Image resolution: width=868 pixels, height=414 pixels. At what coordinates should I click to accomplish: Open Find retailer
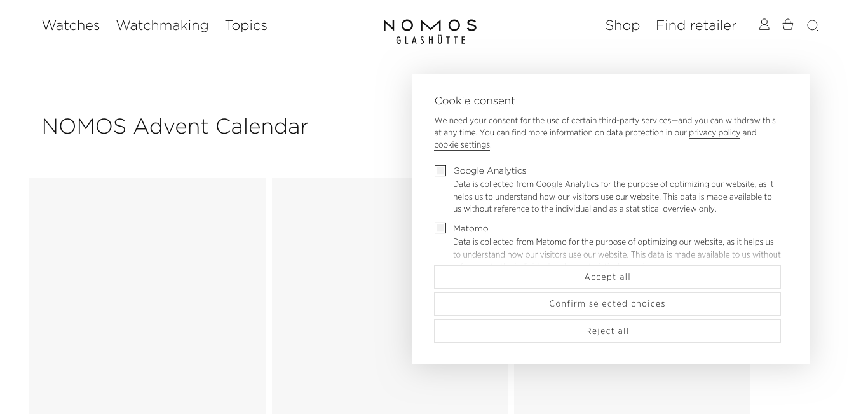coord(696,25)
